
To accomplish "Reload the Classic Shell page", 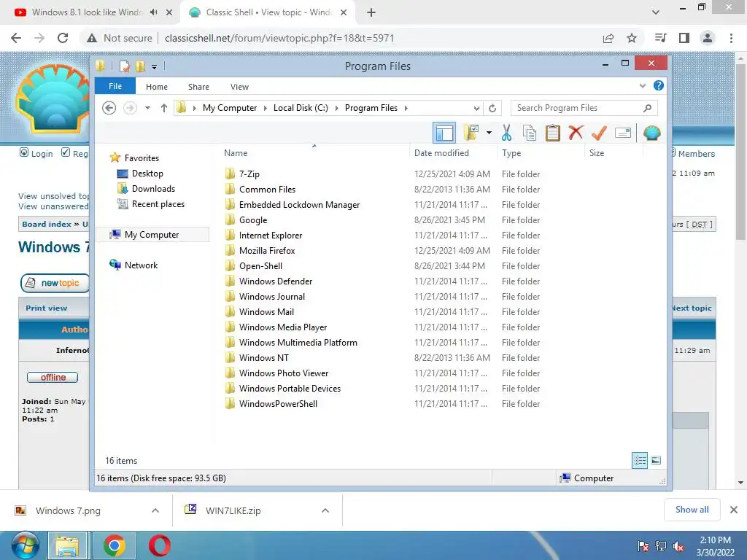I will [x=63, y=38].
